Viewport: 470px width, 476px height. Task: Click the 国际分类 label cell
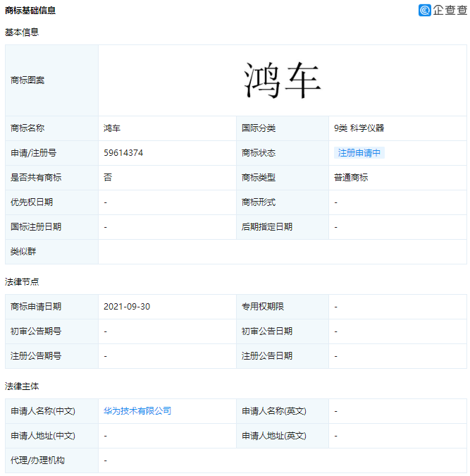pyautogui.click(x=283, y=128)
